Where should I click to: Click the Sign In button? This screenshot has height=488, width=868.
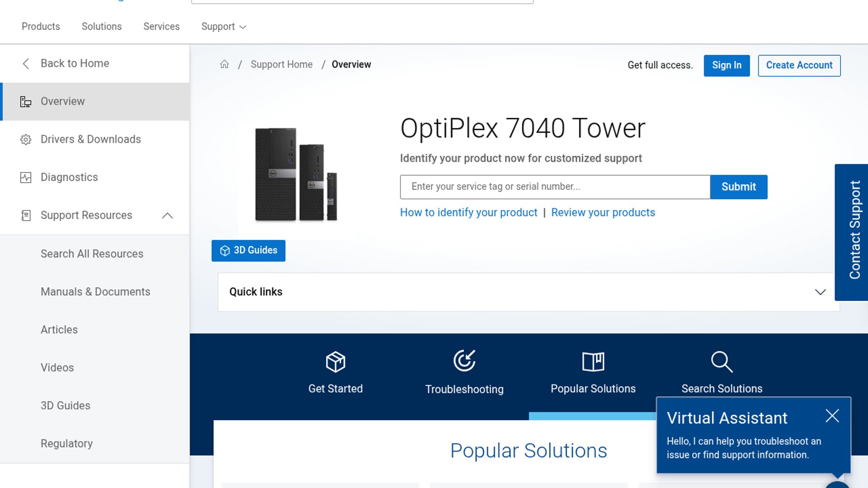(x=726, y=66)
